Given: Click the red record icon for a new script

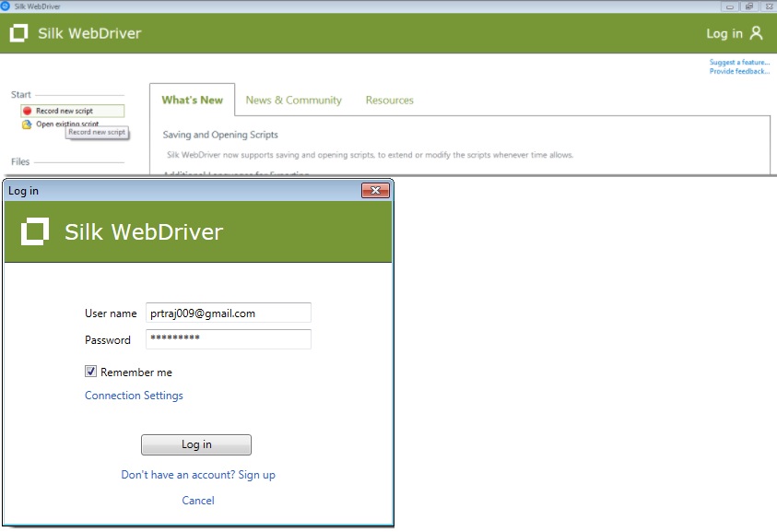Looking at the screenshot, I should point(28,111).
